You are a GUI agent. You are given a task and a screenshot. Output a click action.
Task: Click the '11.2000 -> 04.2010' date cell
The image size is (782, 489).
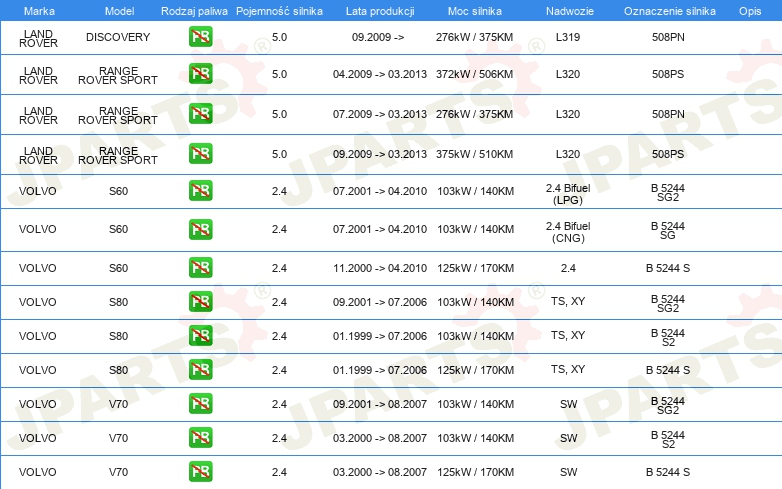(380, 268)
